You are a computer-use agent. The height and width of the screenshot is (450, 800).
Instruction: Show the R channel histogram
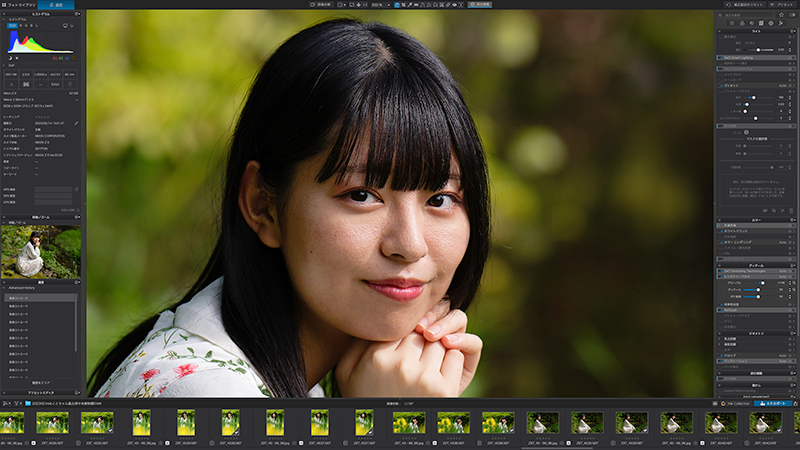[x=21, y=26]
